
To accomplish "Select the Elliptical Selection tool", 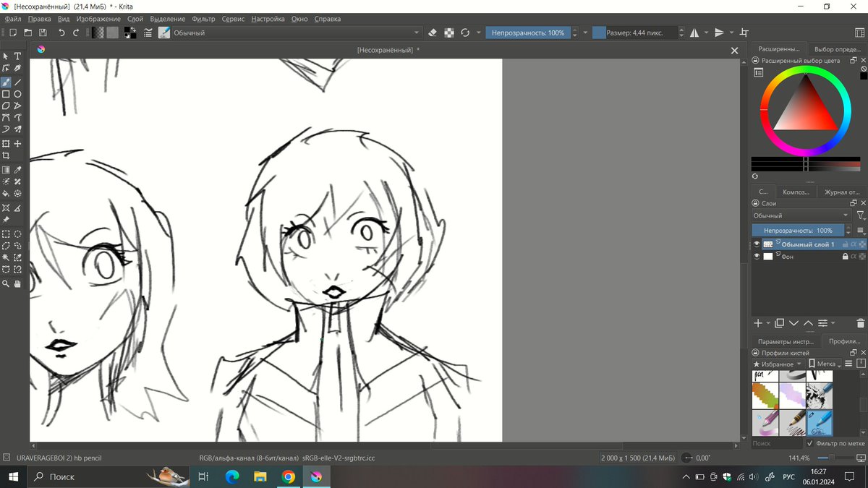I will 17,234.
